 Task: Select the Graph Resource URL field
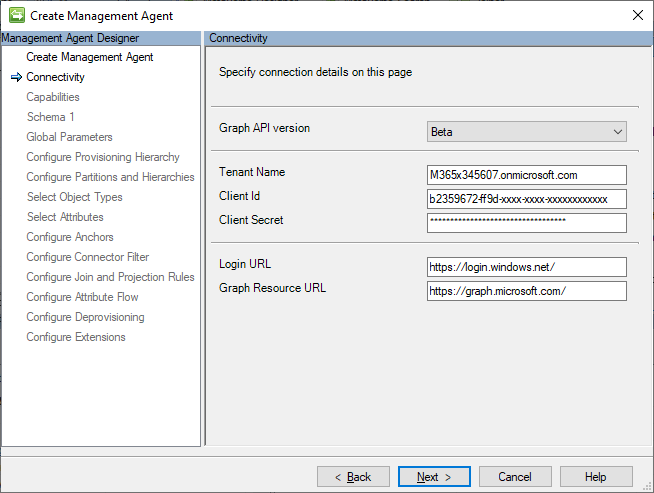tap(526, 291)
